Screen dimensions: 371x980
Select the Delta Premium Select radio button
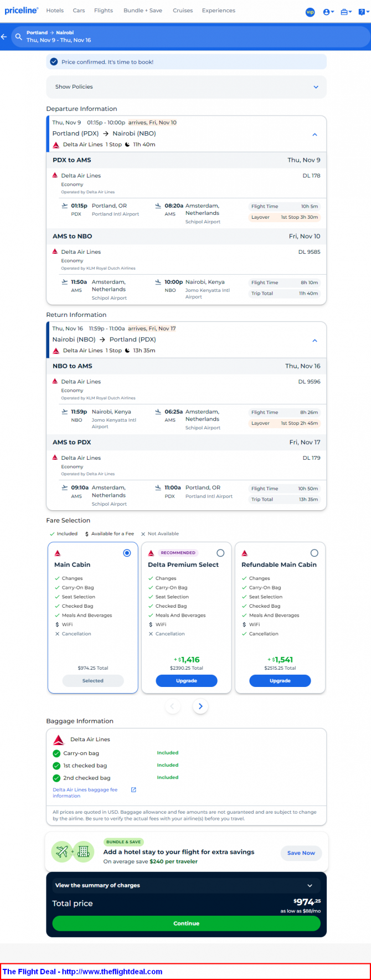pos(220,553)
